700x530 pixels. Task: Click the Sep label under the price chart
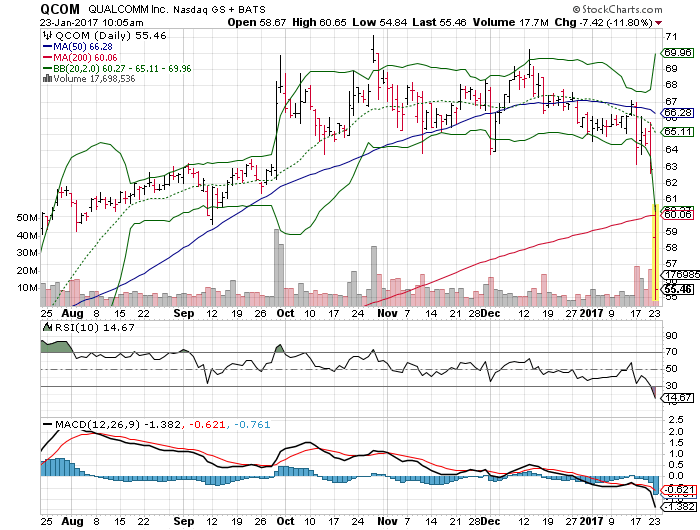[183, 313]
